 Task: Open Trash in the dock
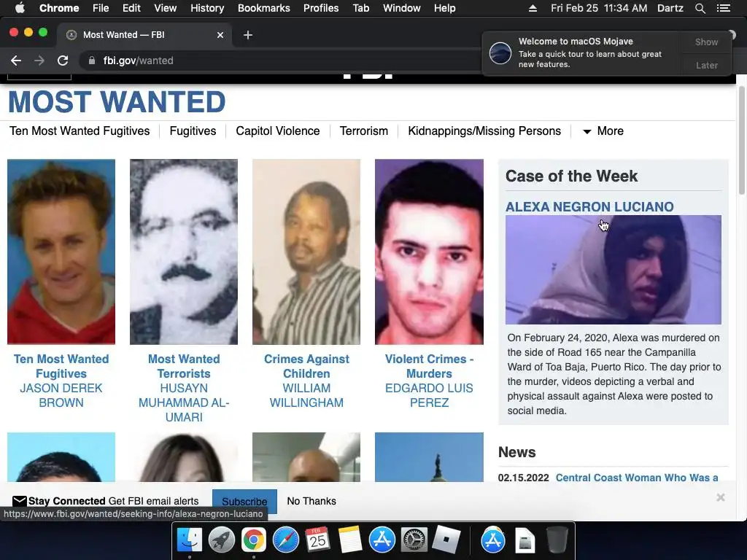tap(557, 540)
